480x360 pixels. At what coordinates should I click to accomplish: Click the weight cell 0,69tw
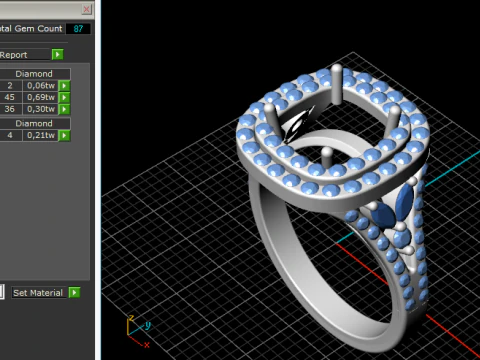(x=40, y=97)
